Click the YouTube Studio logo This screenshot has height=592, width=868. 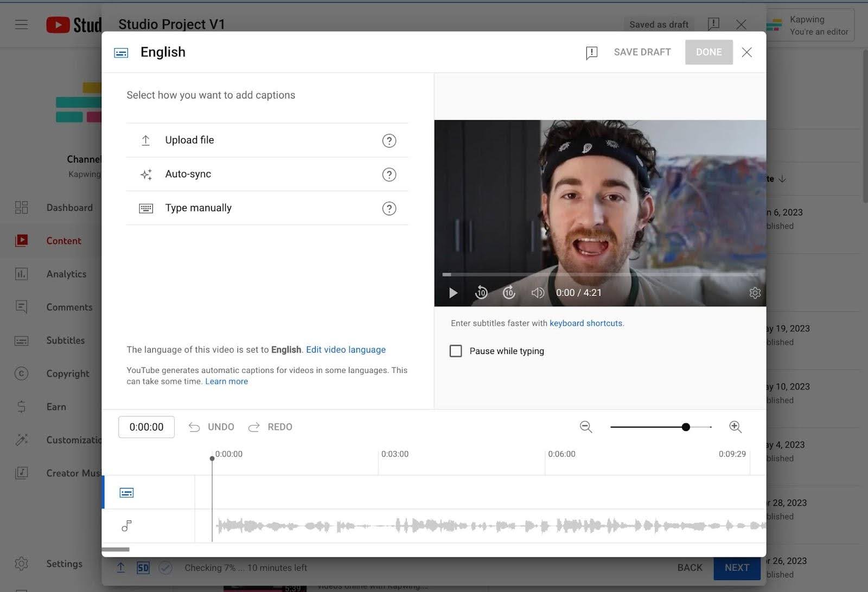[74, 24]
